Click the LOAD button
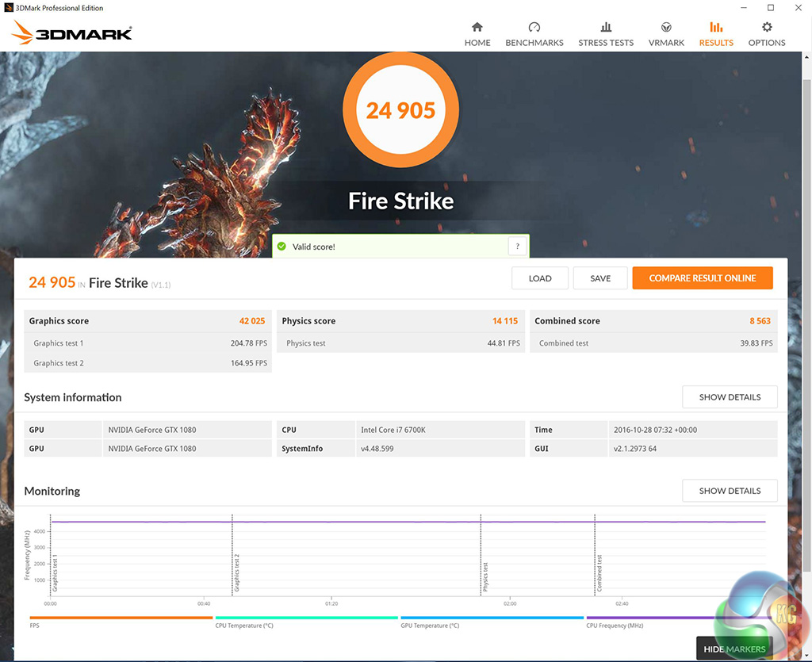Viewport: 812px width, 662px height. (539, 278)
